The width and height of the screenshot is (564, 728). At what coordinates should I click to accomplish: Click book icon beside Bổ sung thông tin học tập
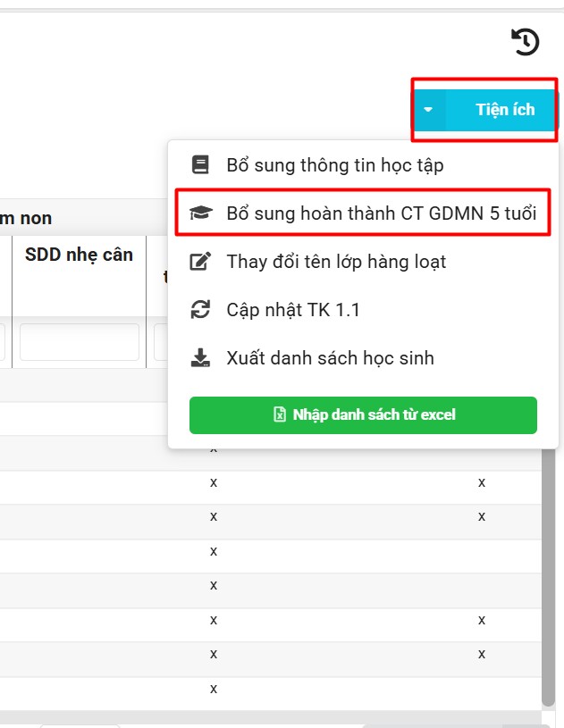point(200,165)
